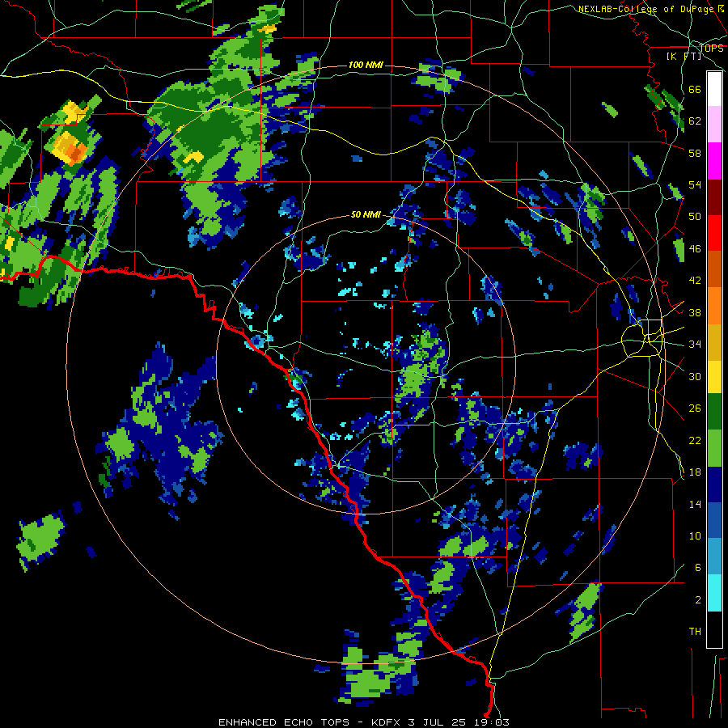Pick the bright orange segment beside 38
Image resolution: width=728 pixels, height=728 pixels.
click(714, 306)
